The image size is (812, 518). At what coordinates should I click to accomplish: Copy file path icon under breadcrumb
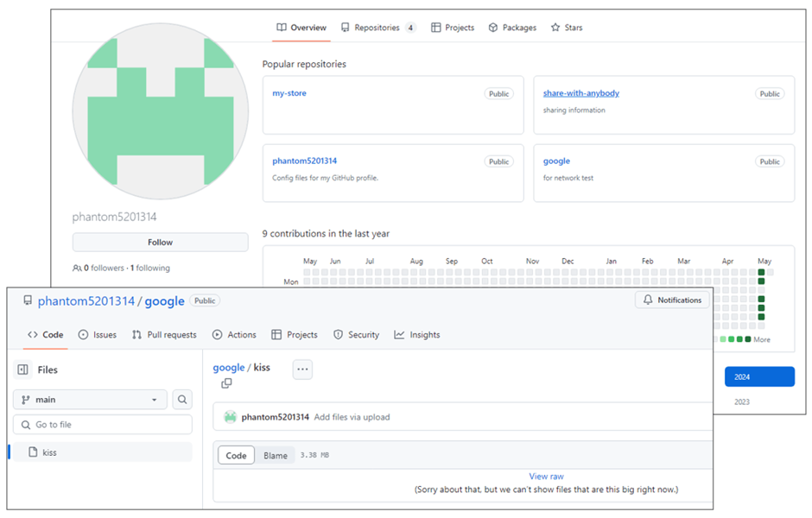point(226,383)
